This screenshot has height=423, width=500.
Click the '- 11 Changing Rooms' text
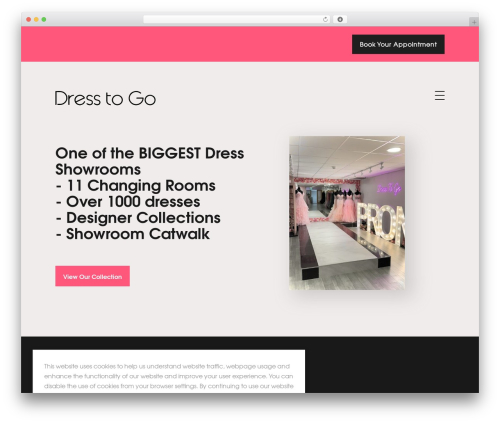tap(136, 186)
